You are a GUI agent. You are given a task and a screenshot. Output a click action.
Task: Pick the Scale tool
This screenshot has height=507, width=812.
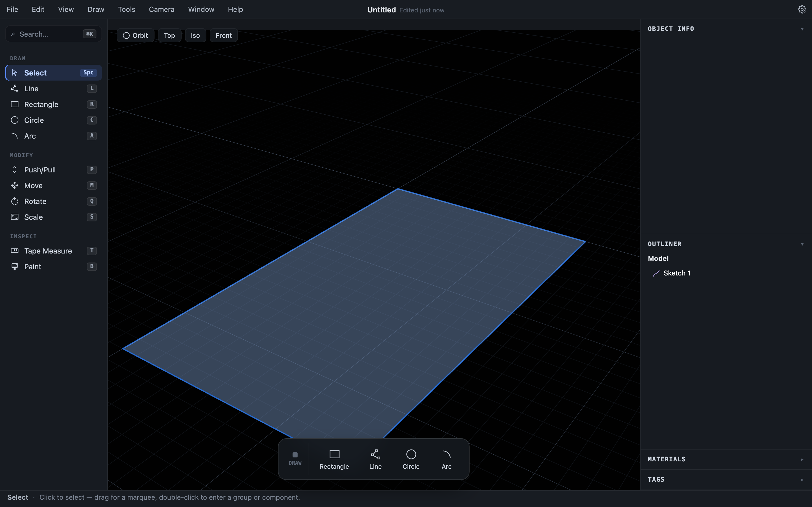(54, 217)
